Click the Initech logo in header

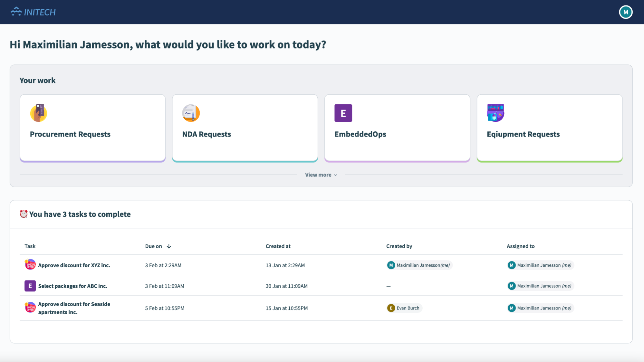[33, 12]
